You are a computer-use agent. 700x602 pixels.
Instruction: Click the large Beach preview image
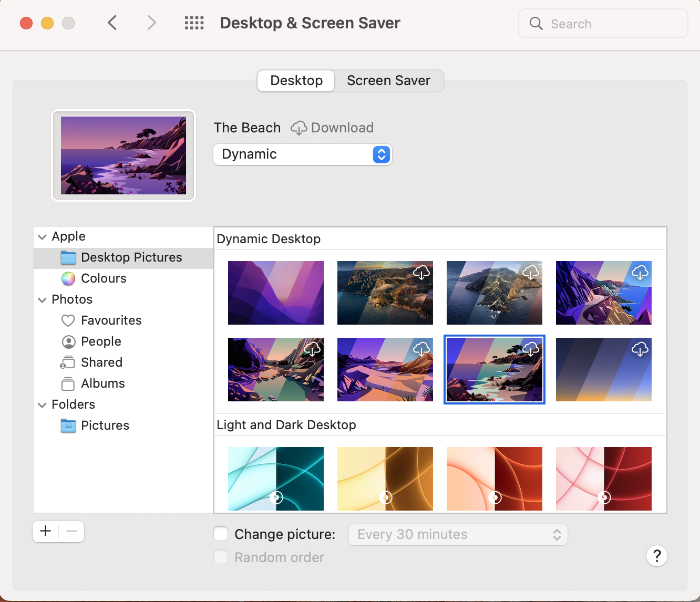pos(123,155)
